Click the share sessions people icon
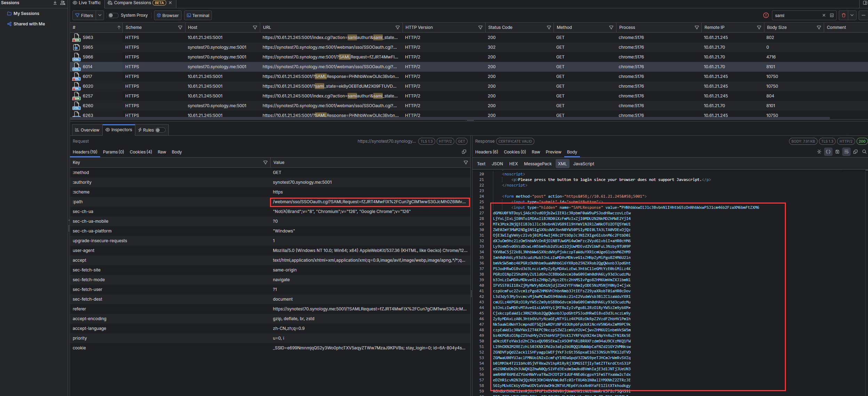868x396 pixels. pos(63,3)
